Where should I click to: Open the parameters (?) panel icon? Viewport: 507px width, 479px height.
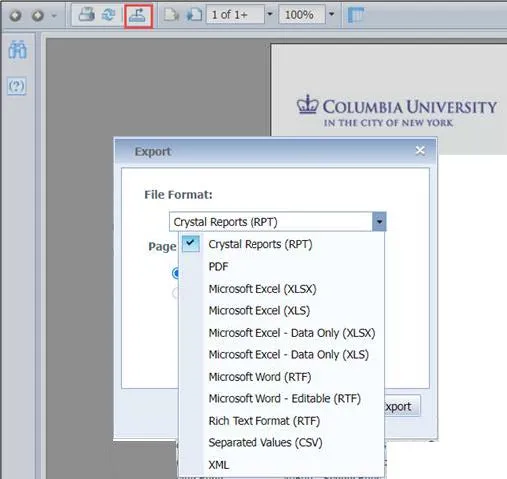(x=17, y=86)
